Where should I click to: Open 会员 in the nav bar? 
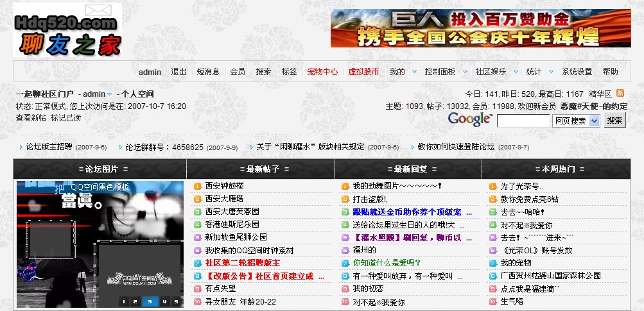[238, 72]
